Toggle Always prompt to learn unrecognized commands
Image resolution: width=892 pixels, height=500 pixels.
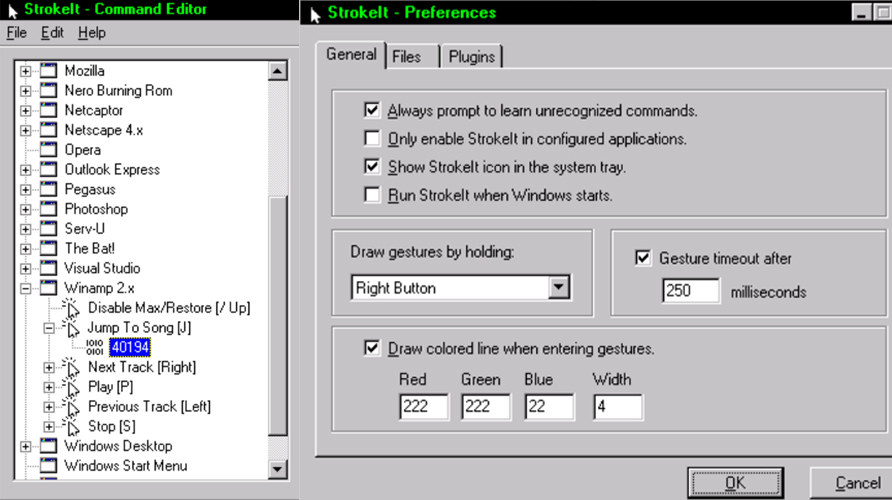tap(372, 110)
